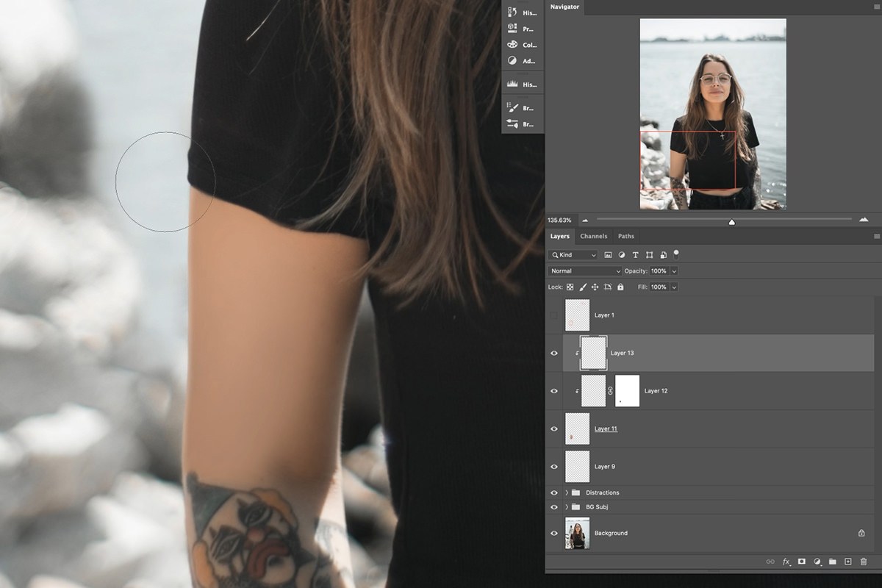882x588 pixels.
Task: Switch to the Channels tab
Action: pos(593,237)
